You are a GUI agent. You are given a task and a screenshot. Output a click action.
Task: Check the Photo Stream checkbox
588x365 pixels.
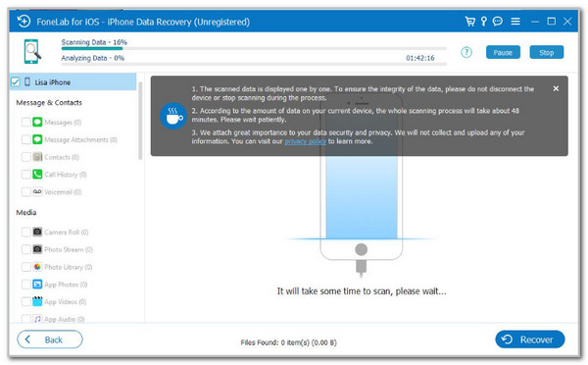[x=25, y=249]
